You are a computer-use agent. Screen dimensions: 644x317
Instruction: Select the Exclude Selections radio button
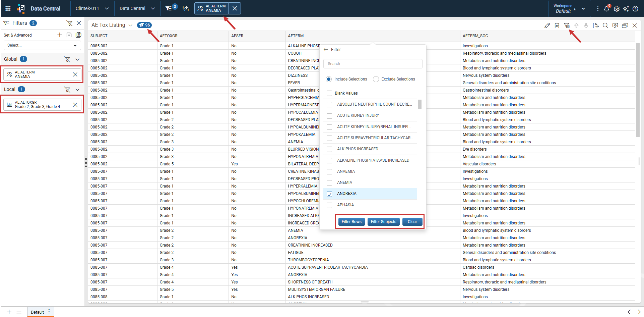(376, 79)
